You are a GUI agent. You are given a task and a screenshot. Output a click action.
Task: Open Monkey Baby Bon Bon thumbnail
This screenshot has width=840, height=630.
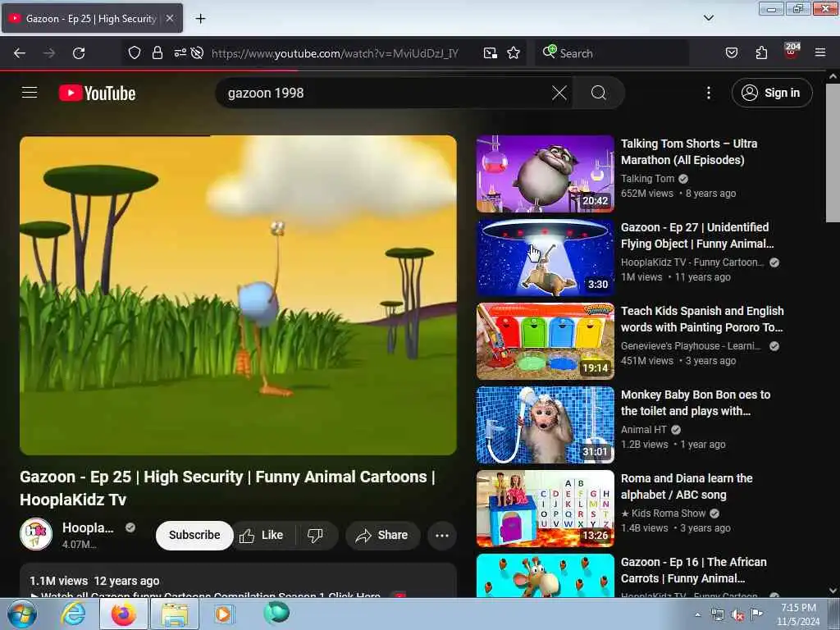coord(545,424)
